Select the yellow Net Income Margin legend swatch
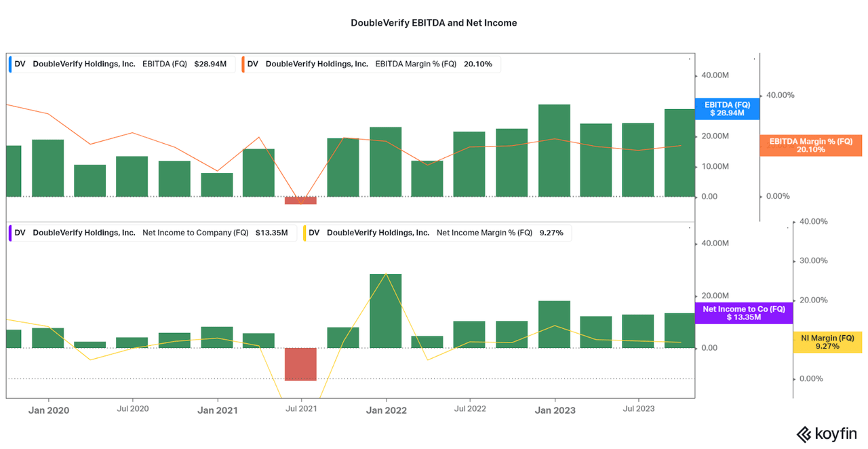This screenshot has height=449, width=868. [305, 233]
